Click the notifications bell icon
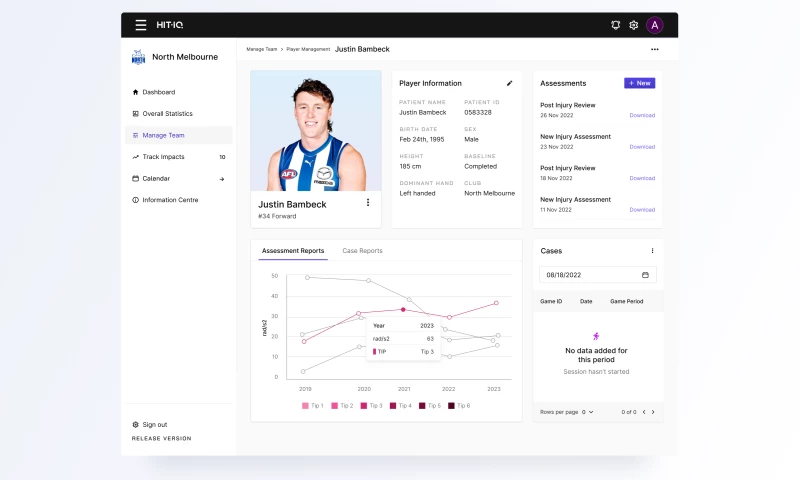The height and width of the screenshot is (480, 800). (616, 25)
